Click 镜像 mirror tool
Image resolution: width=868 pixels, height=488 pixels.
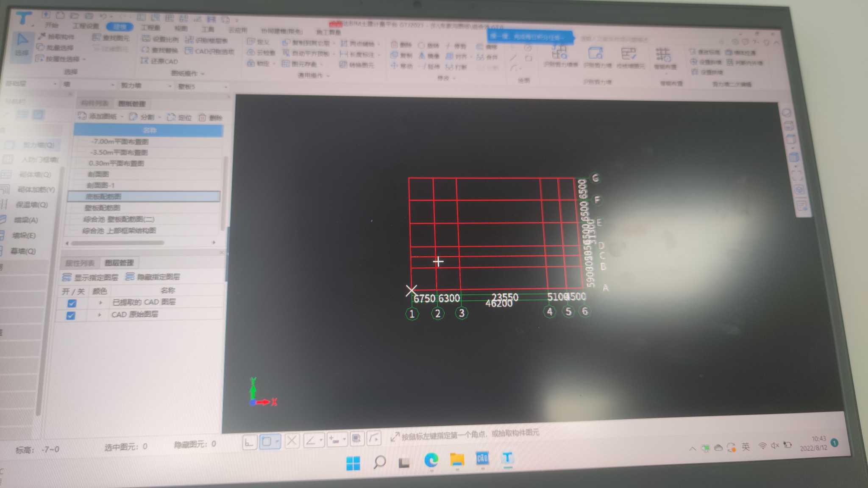tap(429, 55)
